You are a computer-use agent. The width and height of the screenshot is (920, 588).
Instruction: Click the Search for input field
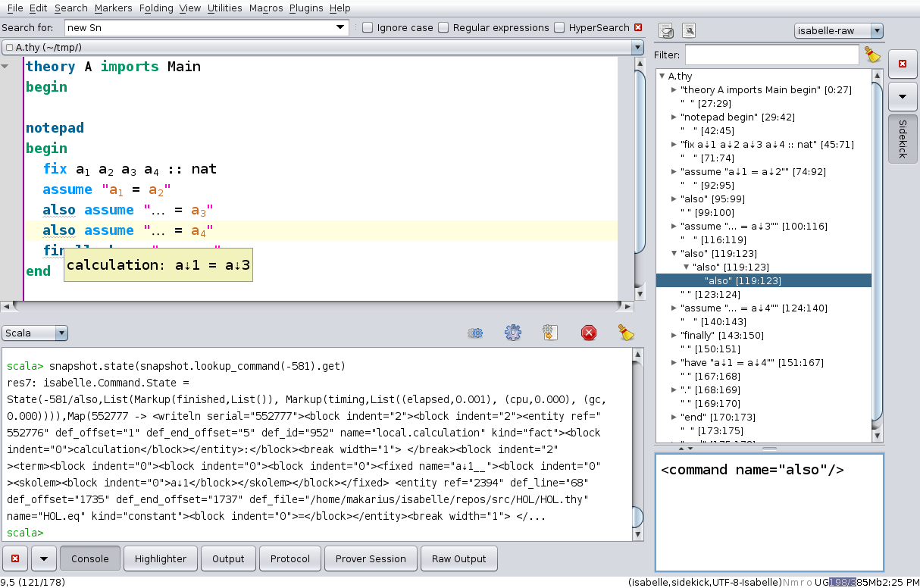(199, 27)
